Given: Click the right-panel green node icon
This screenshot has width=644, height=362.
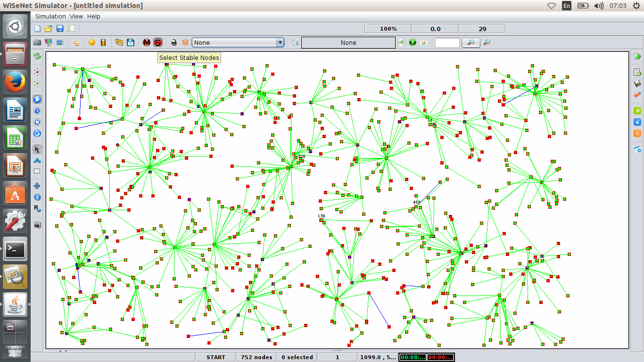Looking at the screenshot, I should coord(637,57).
